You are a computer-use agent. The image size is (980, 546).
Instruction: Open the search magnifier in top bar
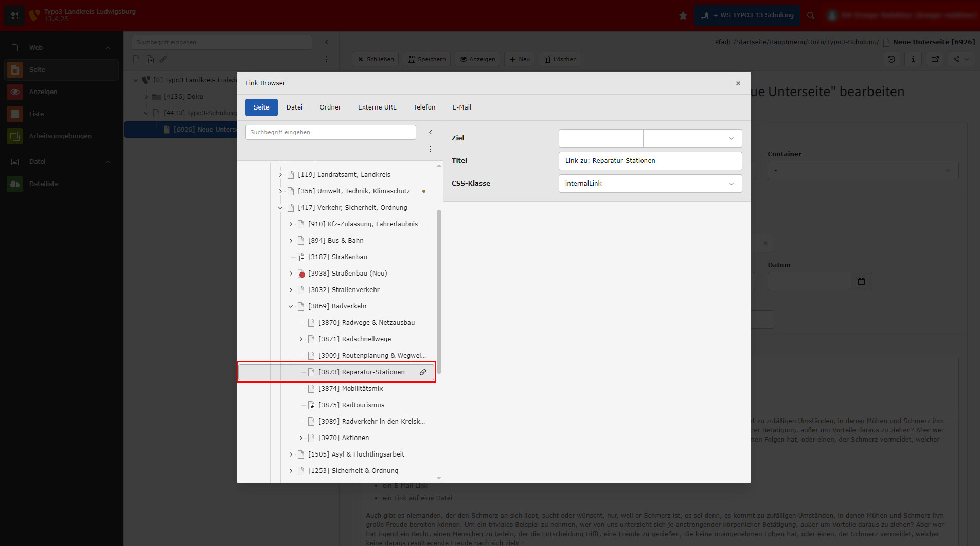(811, 15)
